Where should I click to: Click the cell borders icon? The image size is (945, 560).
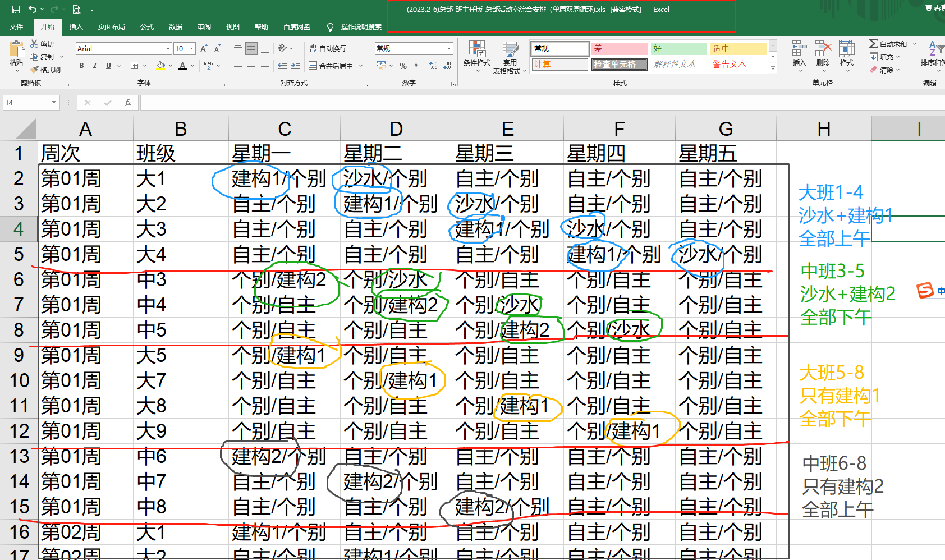tap(135, 66)
